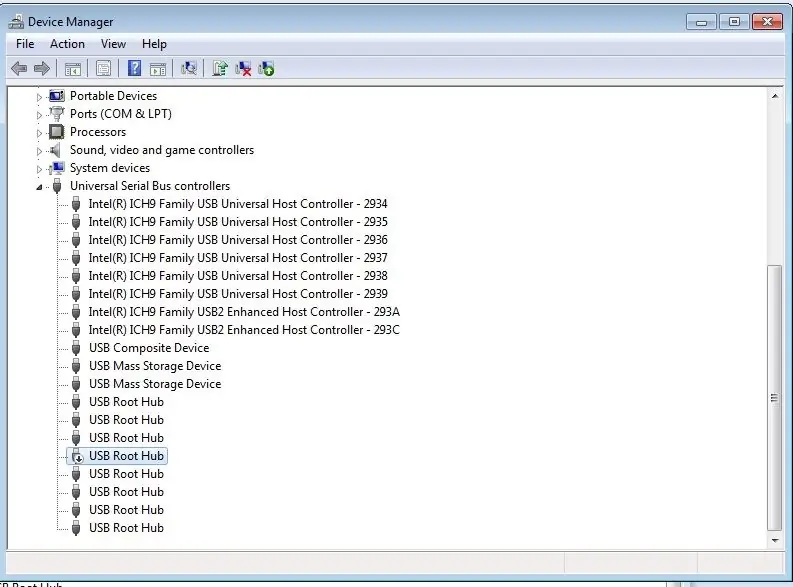
Task: Expand the System devices node
Action: tap(39, 169)
